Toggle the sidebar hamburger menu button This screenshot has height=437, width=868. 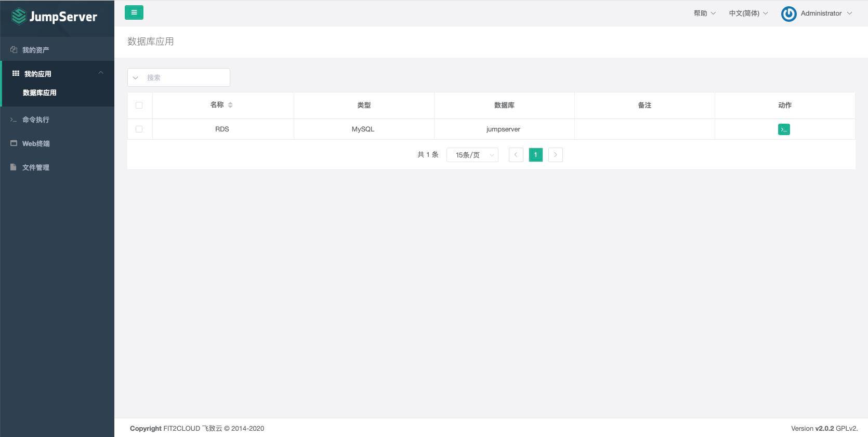[x=134, y=12]
